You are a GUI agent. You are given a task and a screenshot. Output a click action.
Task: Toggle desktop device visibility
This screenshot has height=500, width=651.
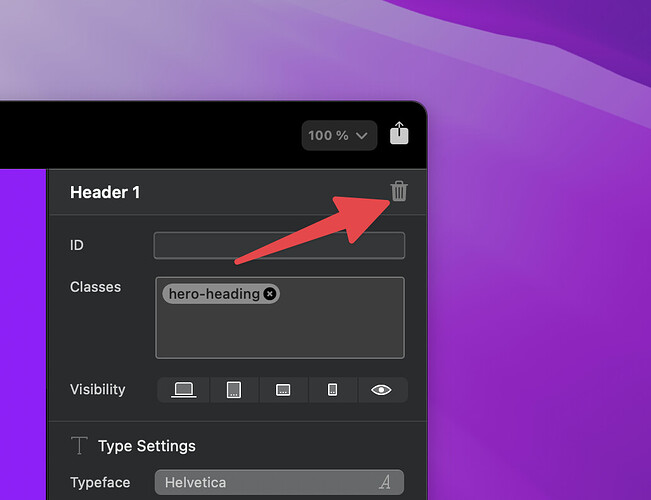183,389
